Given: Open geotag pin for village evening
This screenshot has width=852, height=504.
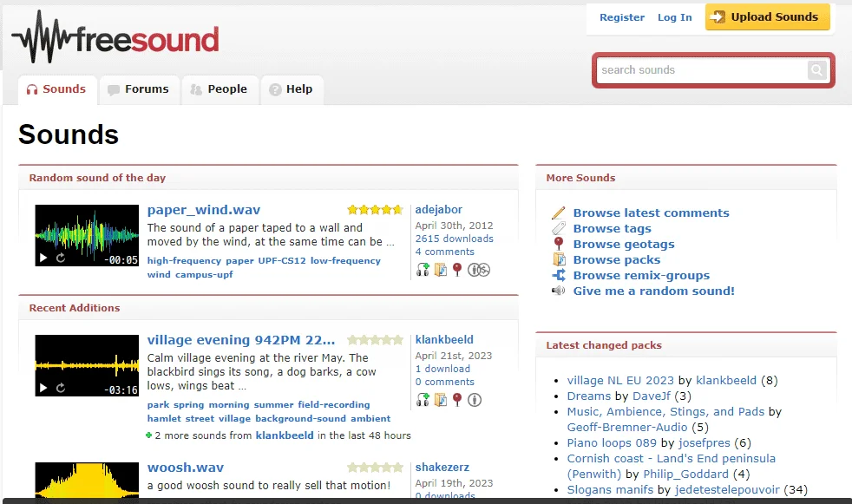Looking at the screenshot, I should [457, 400].
